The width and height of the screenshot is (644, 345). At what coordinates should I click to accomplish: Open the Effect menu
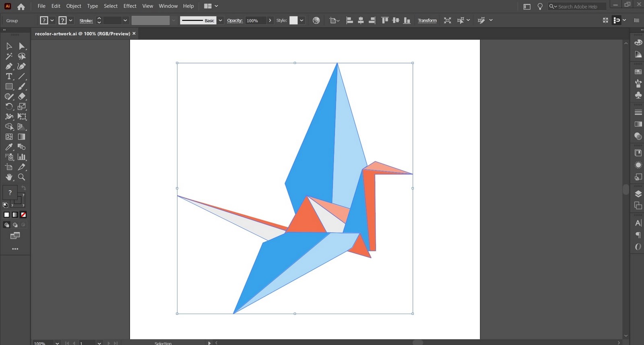(x=130, y=6)
